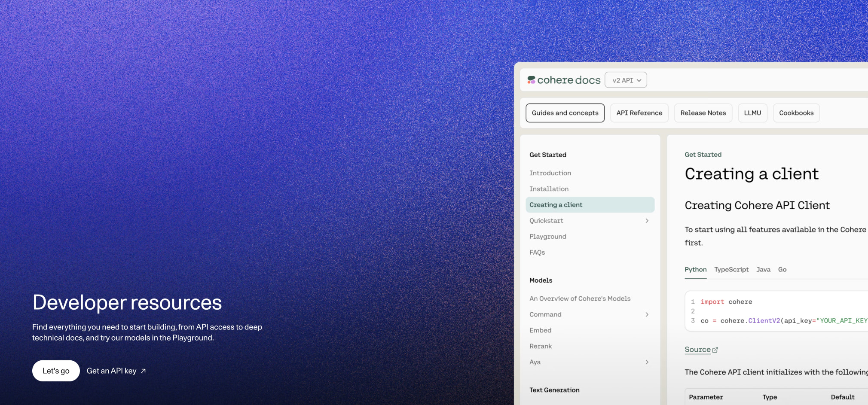Click the Get Started breadcrumb above title
Screen dimensions: 868x405
coord(703,155)
